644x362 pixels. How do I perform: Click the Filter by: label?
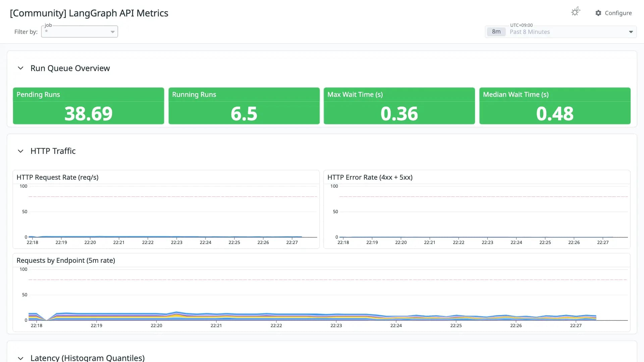tap(26, 32)
